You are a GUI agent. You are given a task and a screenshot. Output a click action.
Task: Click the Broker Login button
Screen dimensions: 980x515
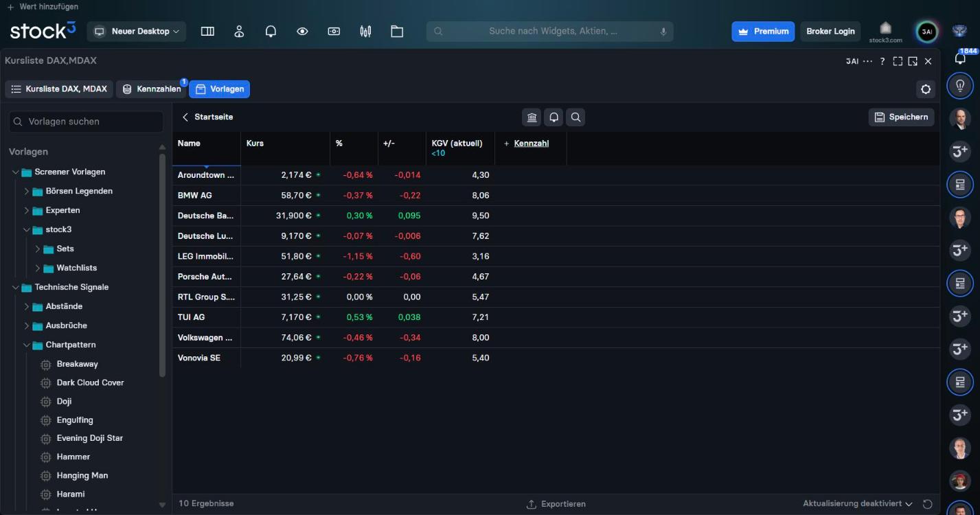coord(830,32)
